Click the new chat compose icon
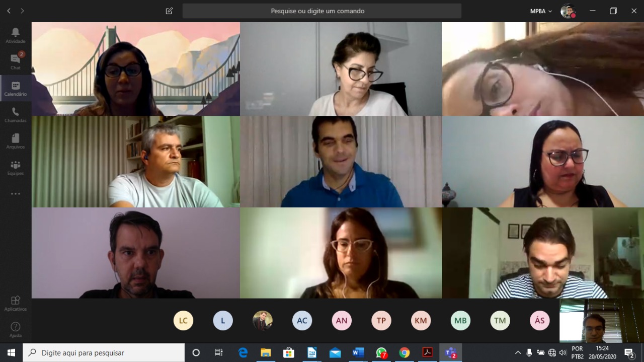The width and height of the screenshot is (644, 362). pos(169,11)
